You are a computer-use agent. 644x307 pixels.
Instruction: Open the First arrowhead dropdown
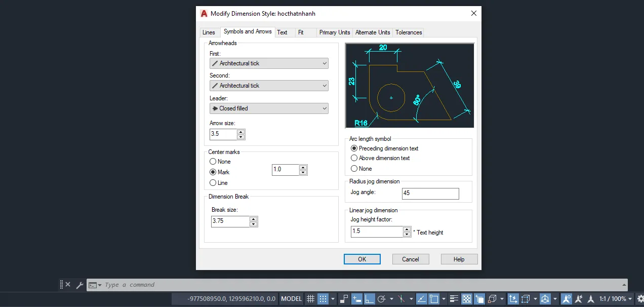[269, 63]
